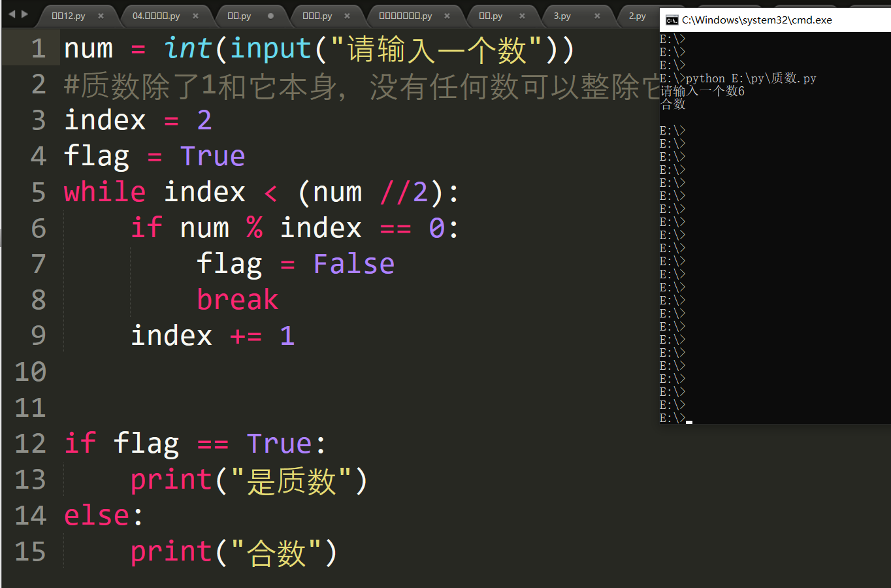
Task: Select the tab with the longest file name
Action: [x=405, y=16]
